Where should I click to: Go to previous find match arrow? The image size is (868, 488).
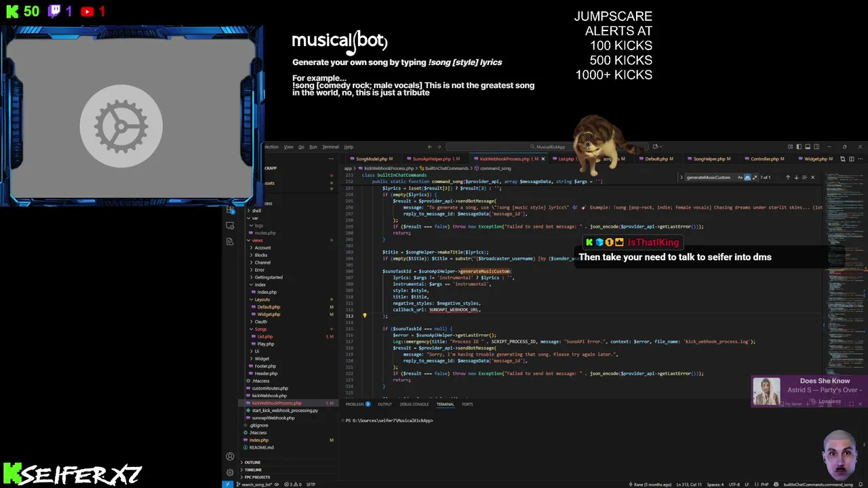click(x=788, y=178)
